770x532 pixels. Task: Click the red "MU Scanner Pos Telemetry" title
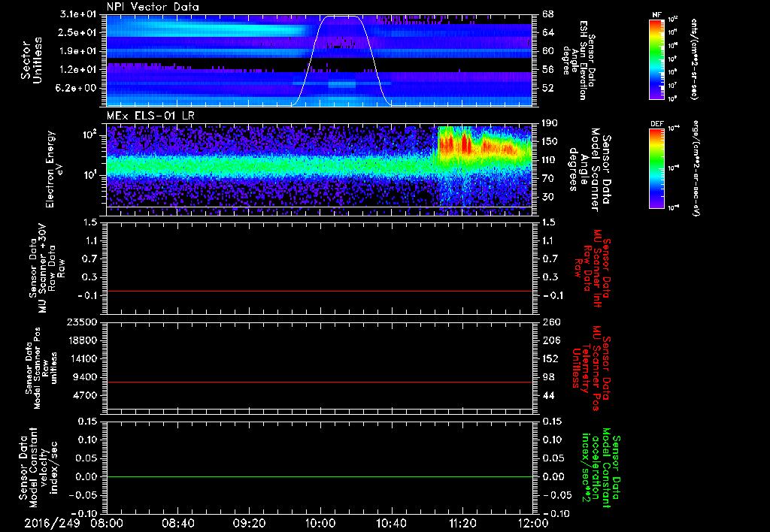pyautogui.click(x=591, y=368)
